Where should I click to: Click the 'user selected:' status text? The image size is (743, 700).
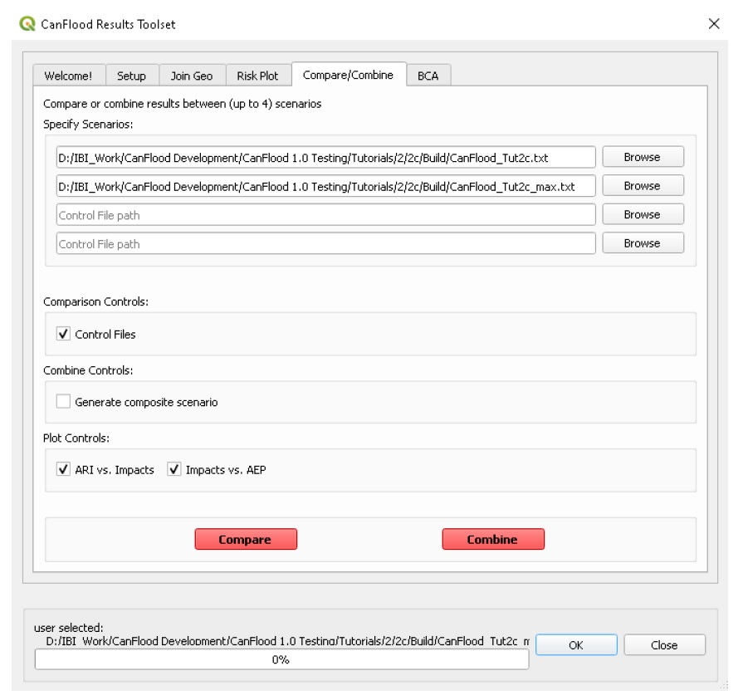(68, 628)
